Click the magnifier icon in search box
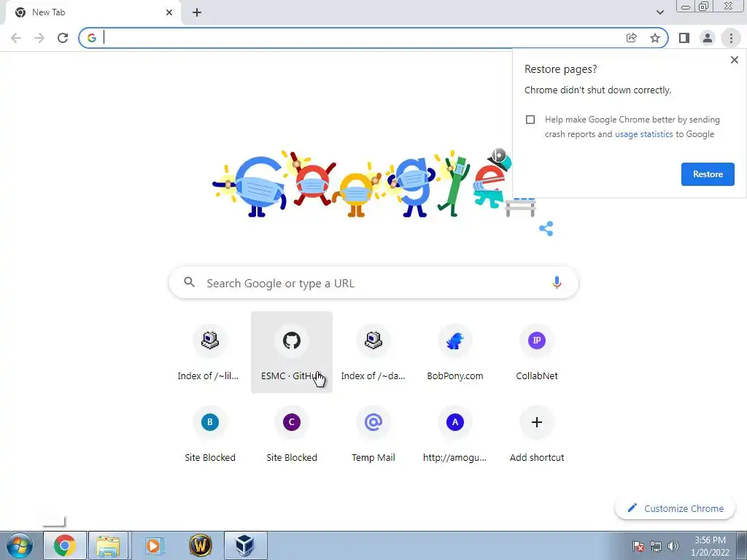The image size is (747, 560). [x=189, y=282]
